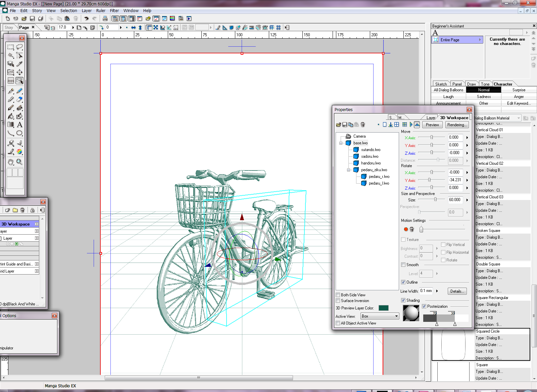This screenshot has width=537, height=392.
Task: Click the Rendering... button
Action: click(457, 125)
